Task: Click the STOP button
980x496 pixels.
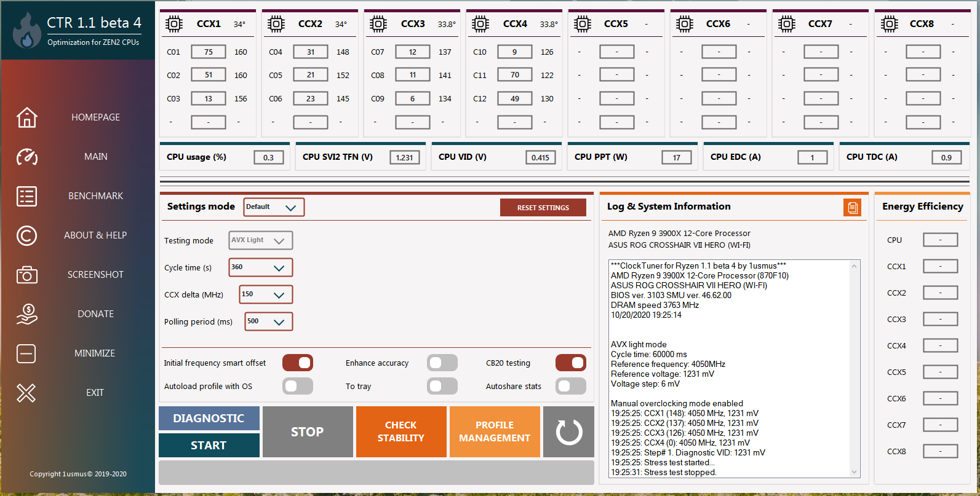Action: 308,432
